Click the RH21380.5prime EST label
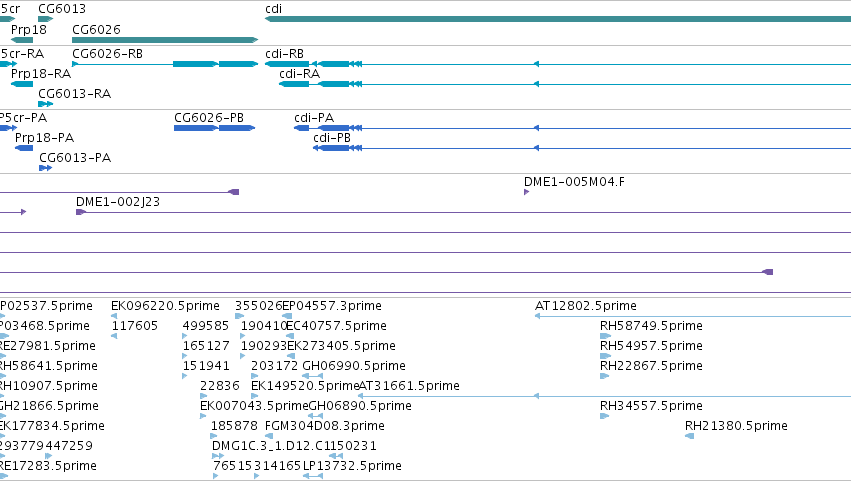Screen dimensions: 851x481 (x=736, y=427)
